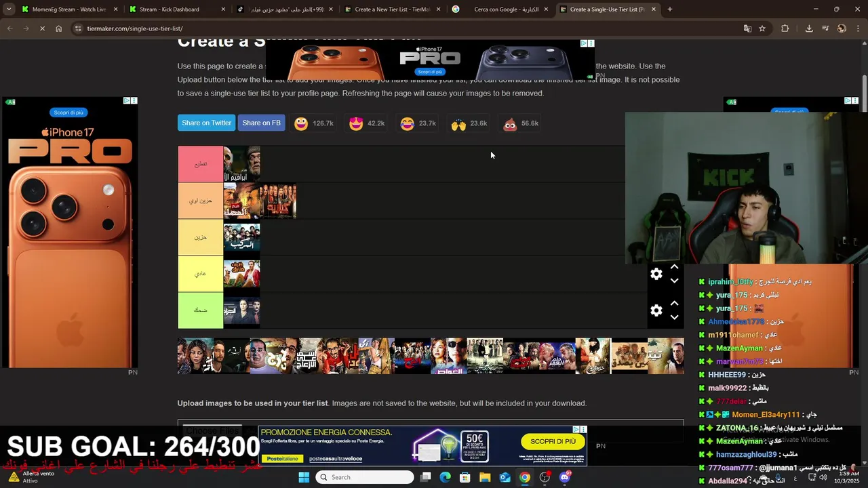Click the AdChoices icon on the left ad

127,101
